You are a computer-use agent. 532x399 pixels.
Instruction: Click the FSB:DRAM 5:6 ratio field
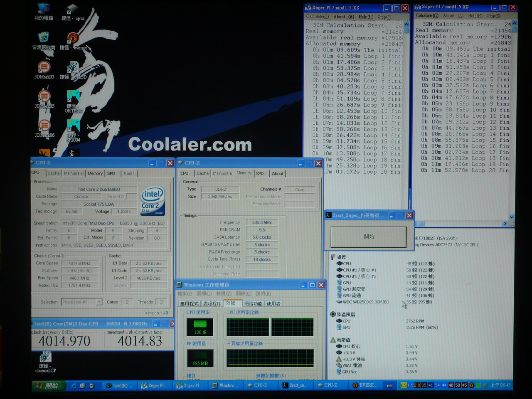click(262, 230)
